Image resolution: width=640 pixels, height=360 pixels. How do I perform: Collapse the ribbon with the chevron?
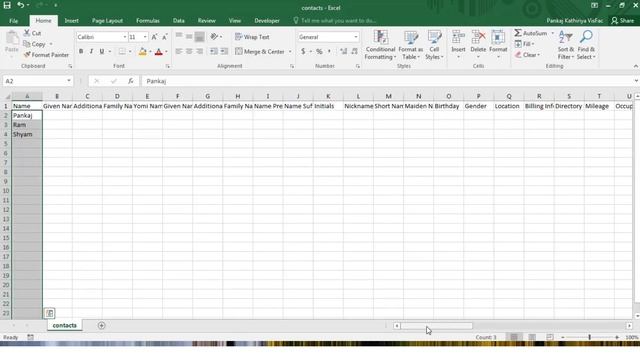[x=636, y=66]
